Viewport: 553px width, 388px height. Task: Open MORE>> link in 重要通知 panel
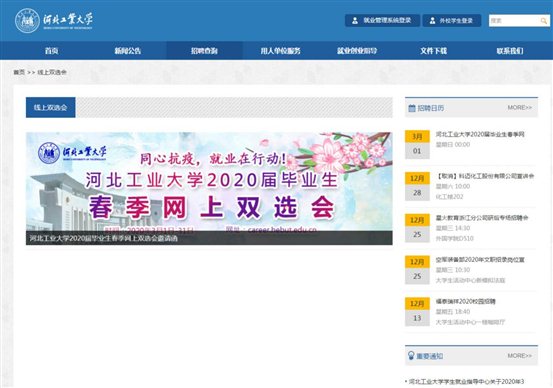[x=520, y=356]
